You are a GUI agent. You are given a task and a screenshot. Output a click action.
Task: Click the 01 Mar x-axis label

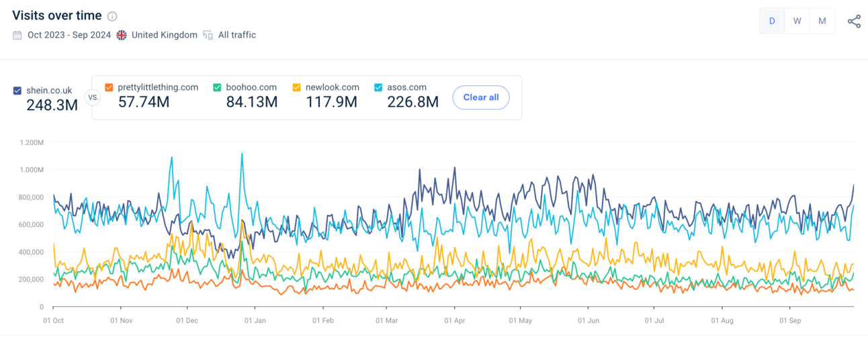pyautogui.click(x=386, y=321)
